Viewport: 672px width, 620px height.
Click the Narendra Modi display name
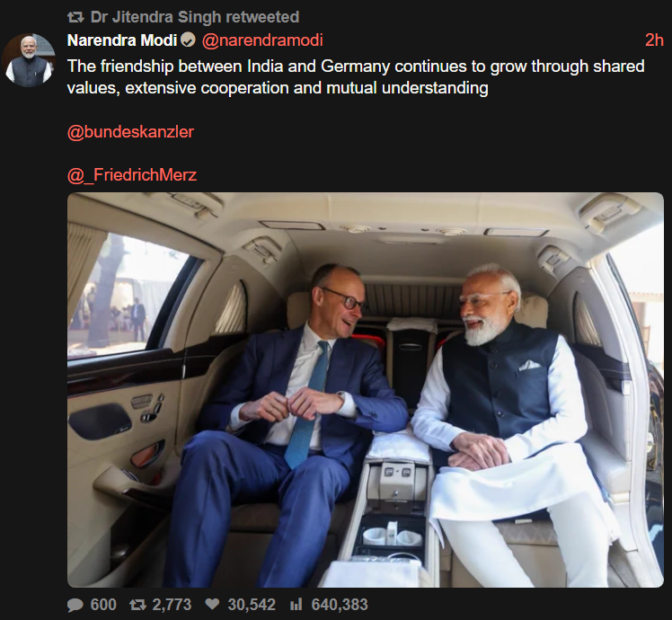click(121, 40)
